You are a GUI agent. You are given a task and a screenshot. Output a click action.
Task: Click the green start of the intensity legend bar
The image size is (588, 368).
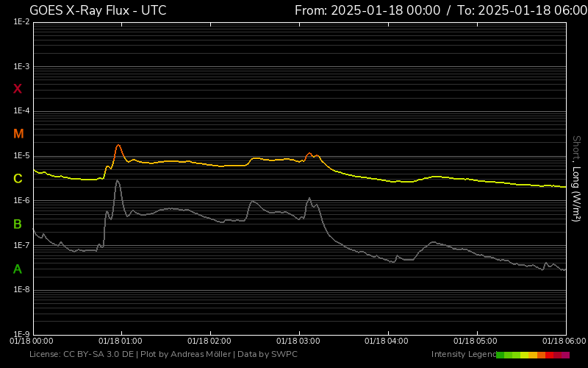click(x=500, y=355)
